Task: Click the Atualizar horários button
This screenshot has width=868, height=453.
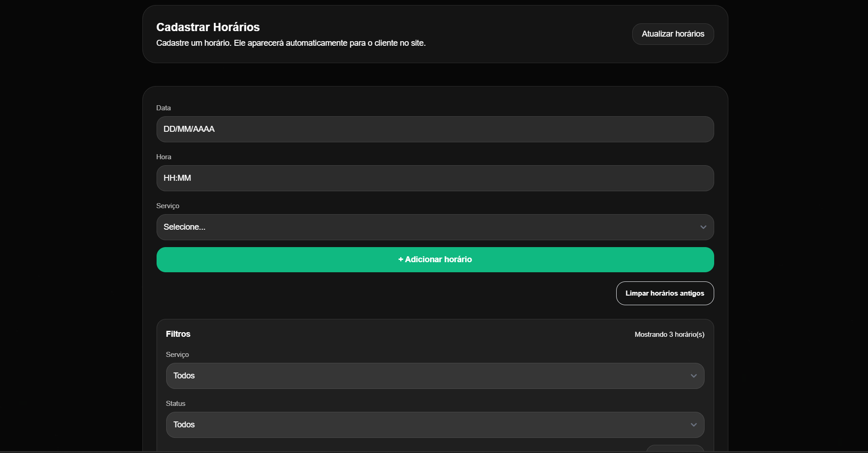Action: [x=673, y=34]
